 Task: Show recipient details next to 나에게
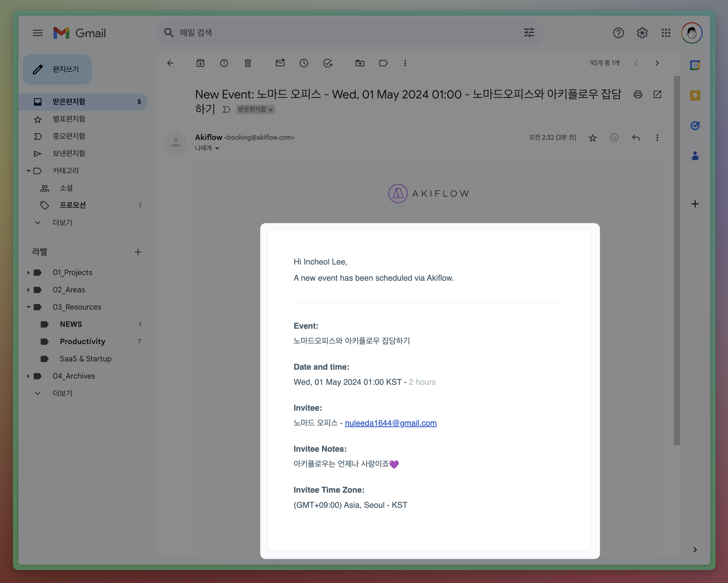pos(217,148)
